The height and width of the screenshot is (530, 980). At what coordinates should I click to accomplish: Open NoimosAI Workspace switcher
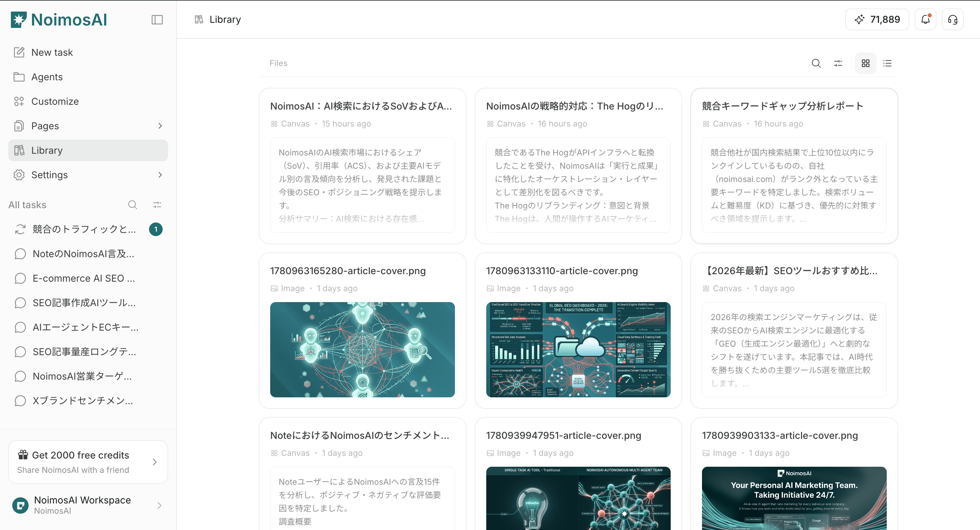coord(88,505)
